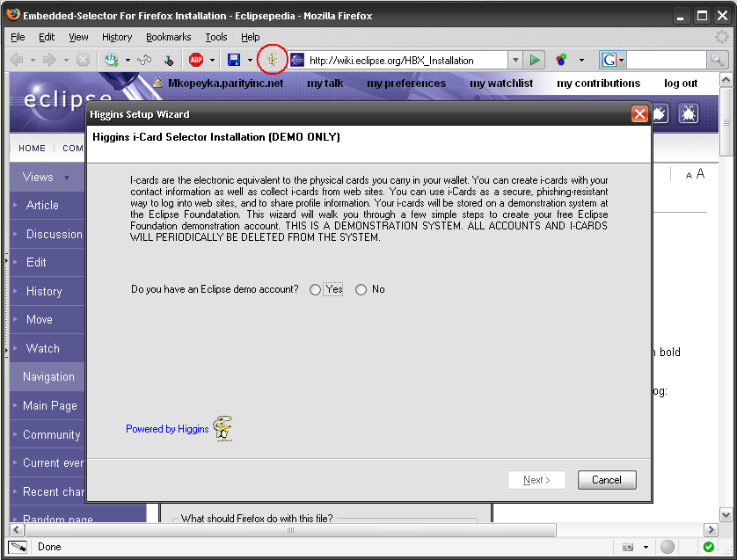The height and width of the screenshot is (560, 737).
Task: Open dropdown next to globe toolbar icon
Action: point(128,60)
